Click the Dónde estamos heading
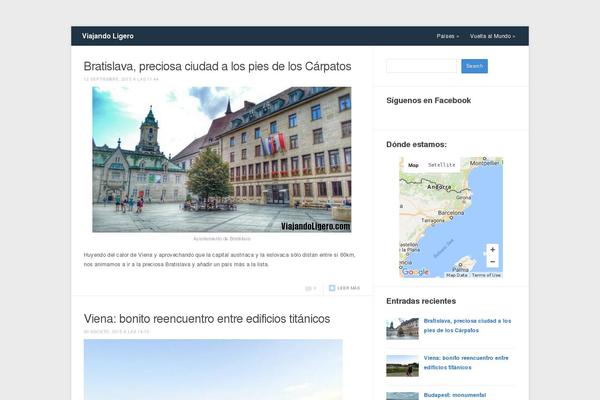 coord(416,144)
